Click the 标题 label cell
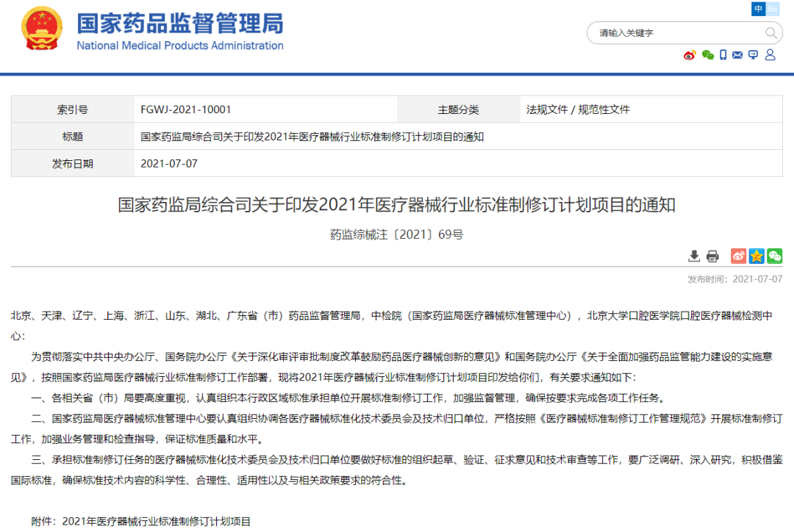The image size is (794, 532). [72, 137]
